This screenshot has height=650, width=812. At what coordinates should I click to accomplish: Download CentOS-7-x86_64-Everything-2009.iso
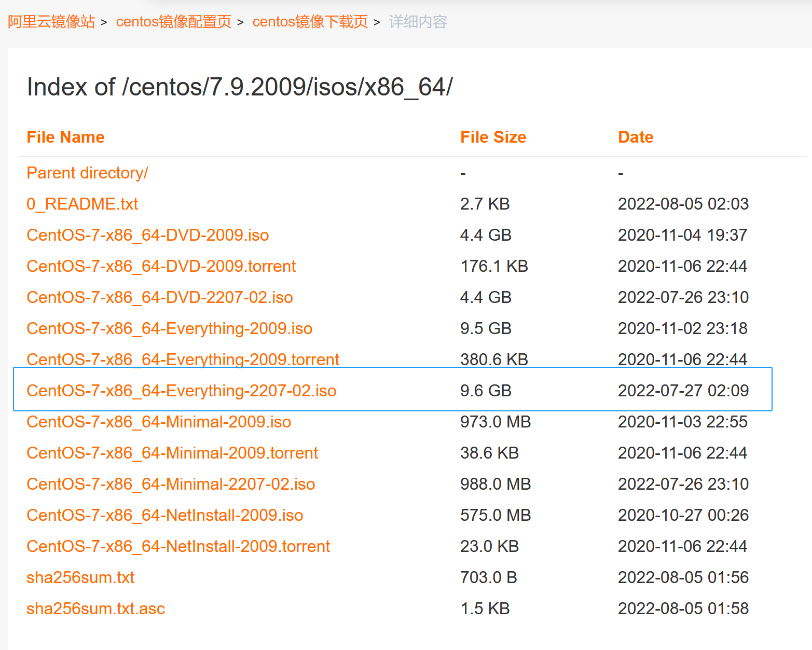click(x=169, y=328)
